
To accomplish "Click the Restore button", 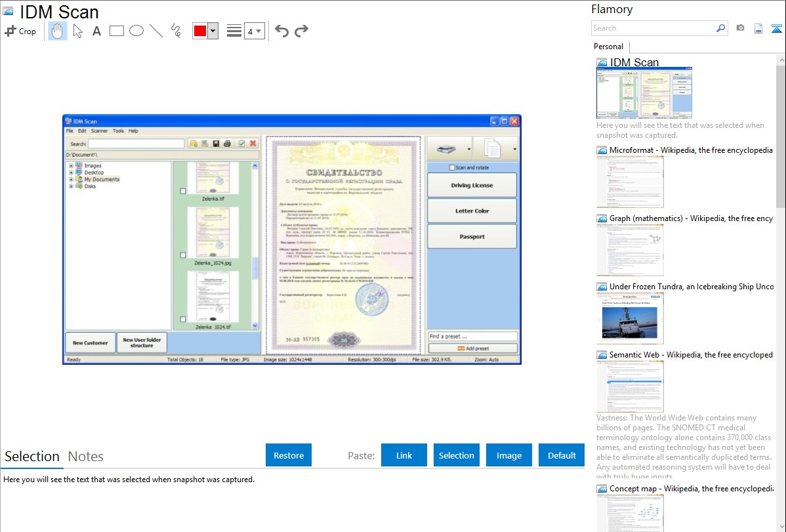I will (x=289, y=455).
